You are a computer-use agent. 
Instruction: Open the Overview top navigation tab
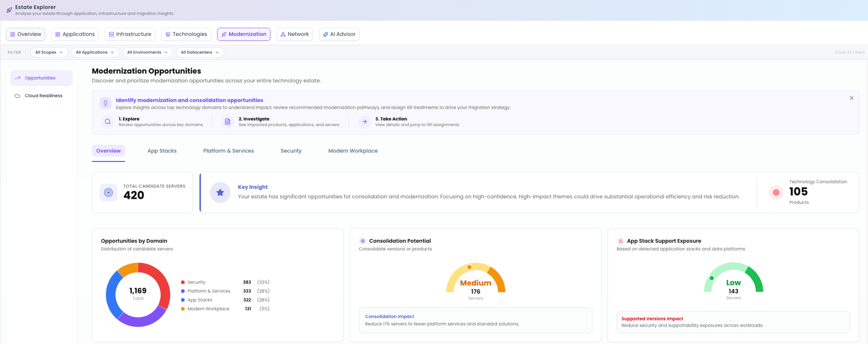point(25,34)
